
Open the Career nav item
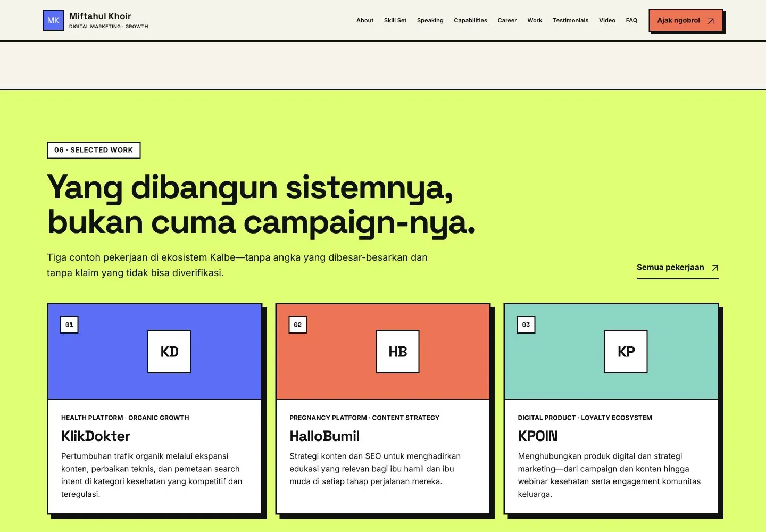pos(507,20)
